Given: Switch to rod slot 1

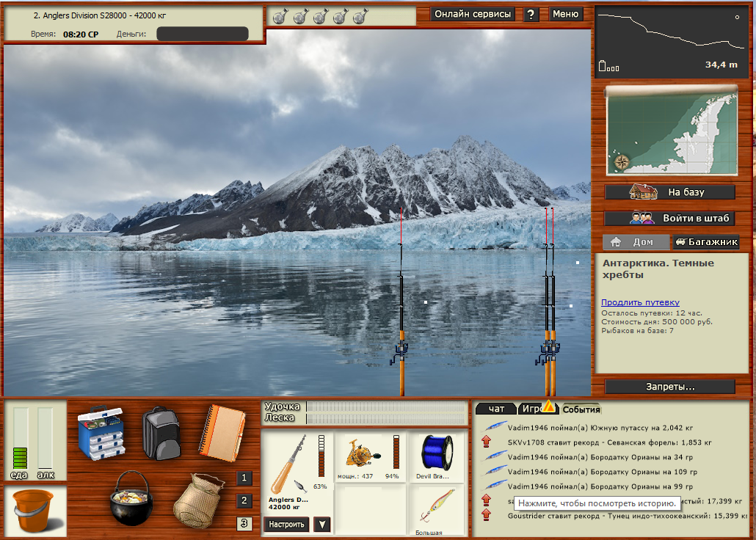Looking at the screenshot, I should [244, 478].
